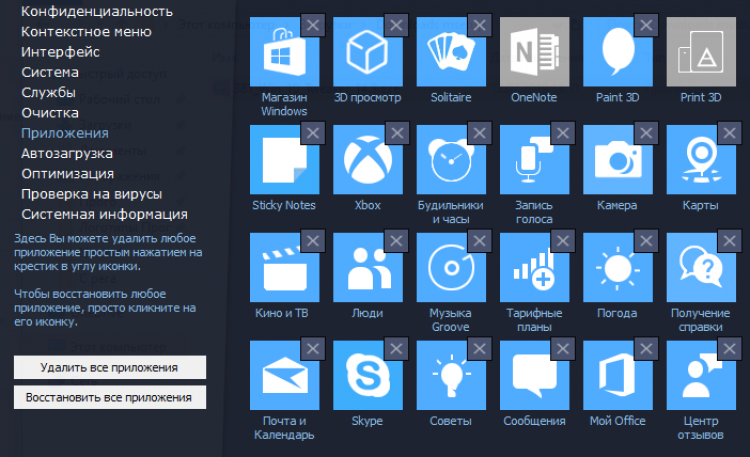
Task: Switch to Оптимизация section
Action: point(67,174)
